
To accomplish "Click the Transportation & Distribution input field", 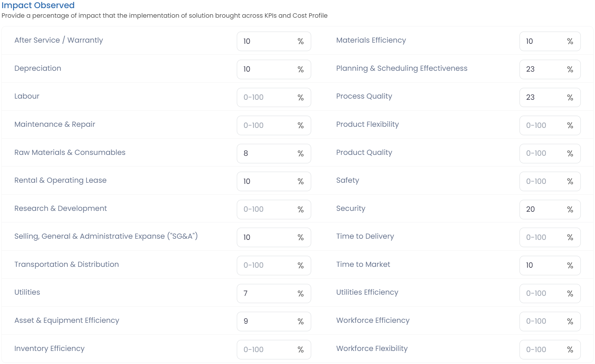I will coord(267,265).
